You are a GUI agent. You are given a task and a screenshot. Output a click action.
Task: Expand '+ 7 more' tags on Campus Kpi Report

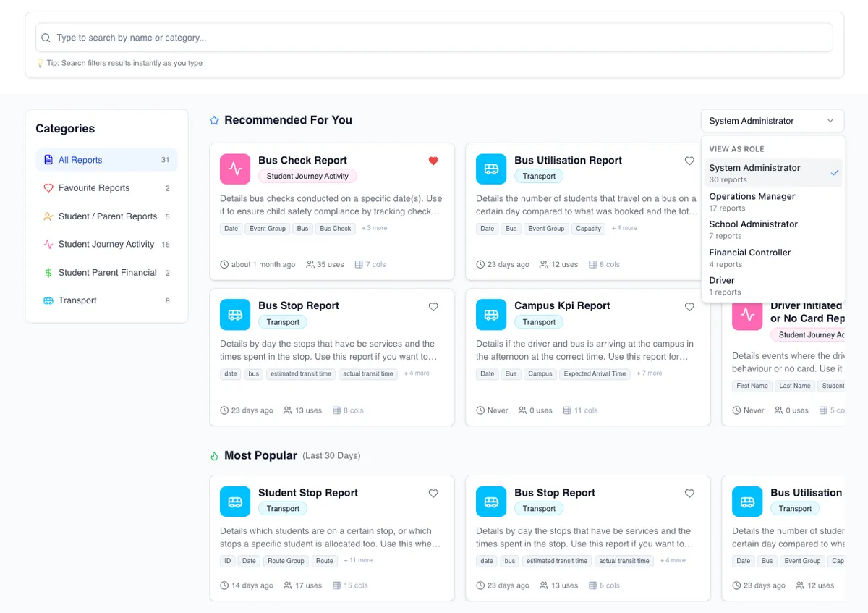[649, 373]
